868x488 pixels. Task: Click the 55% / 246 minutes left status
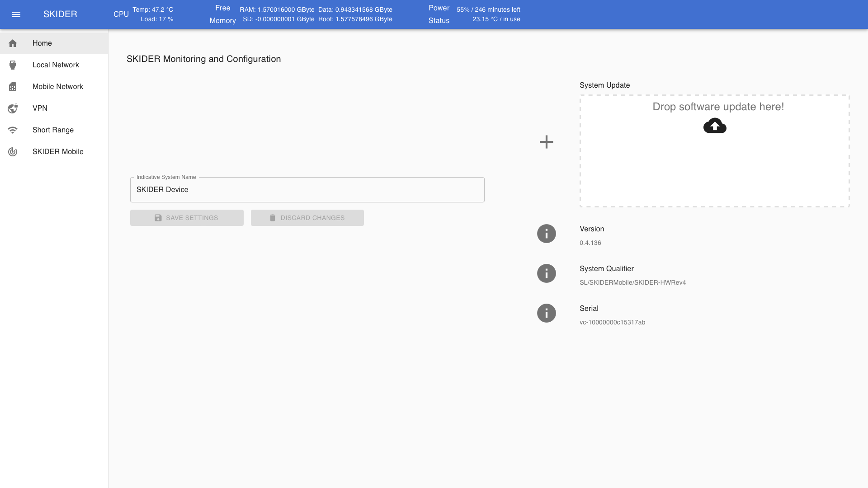[x=488, y=9]
